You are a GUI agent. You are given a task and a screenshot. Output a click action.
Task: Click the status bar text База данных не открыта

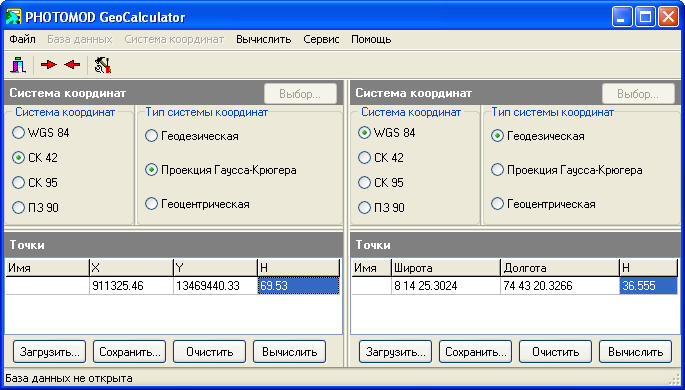[x=69, y=378]
